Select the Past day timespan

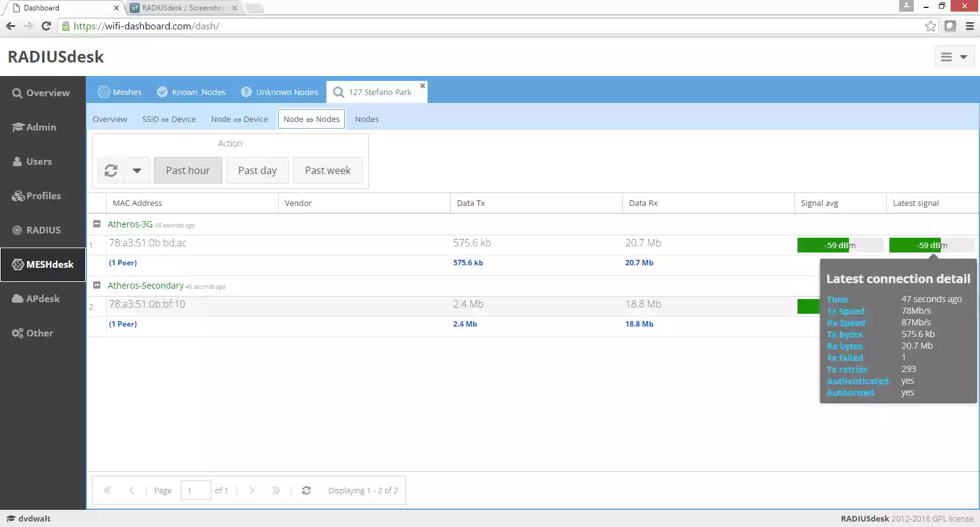[x=257, y=170]
